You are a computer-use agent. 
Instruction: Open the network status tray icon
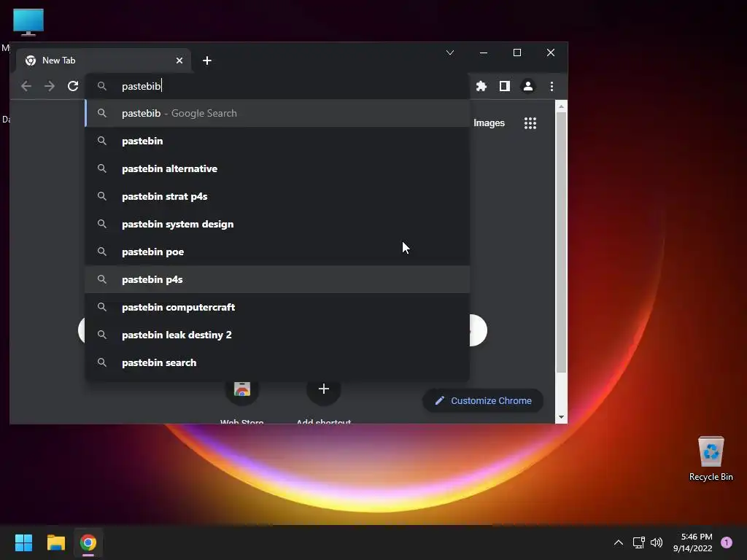point(638,542)
